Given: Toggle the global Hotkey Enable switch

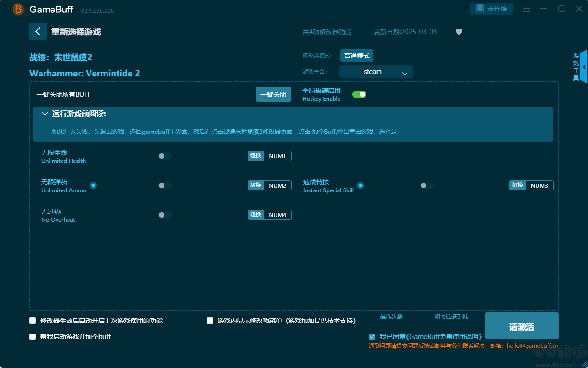Looking at the screenshot, I should tap(359, 94).
